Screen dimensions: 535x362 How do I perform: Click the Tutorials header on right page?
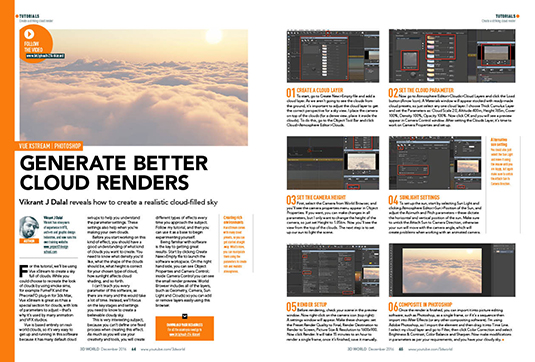(x=506, y=16)
